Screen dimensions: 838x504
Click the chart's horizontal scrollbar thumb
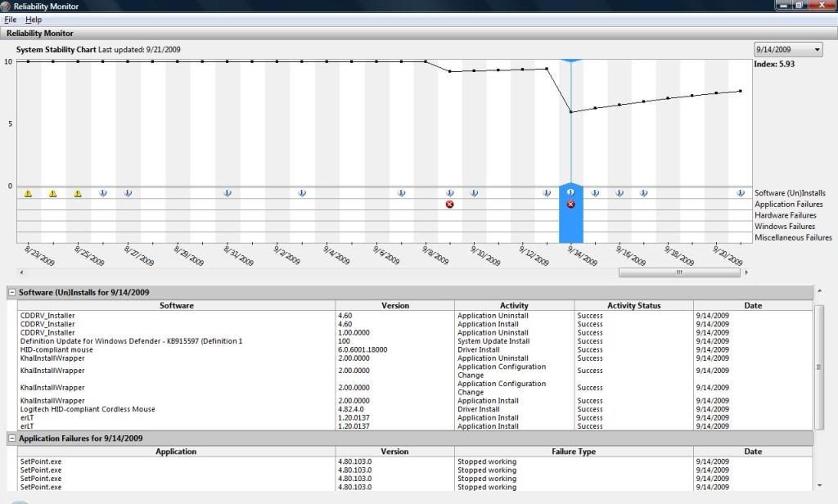(x=678, y=272)
